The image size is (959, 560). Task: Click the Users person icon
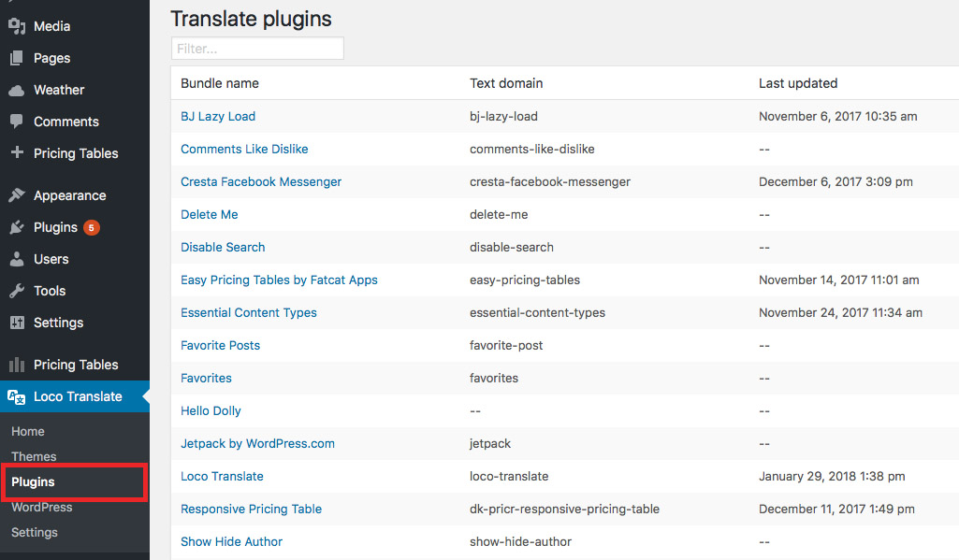[17, 259]
